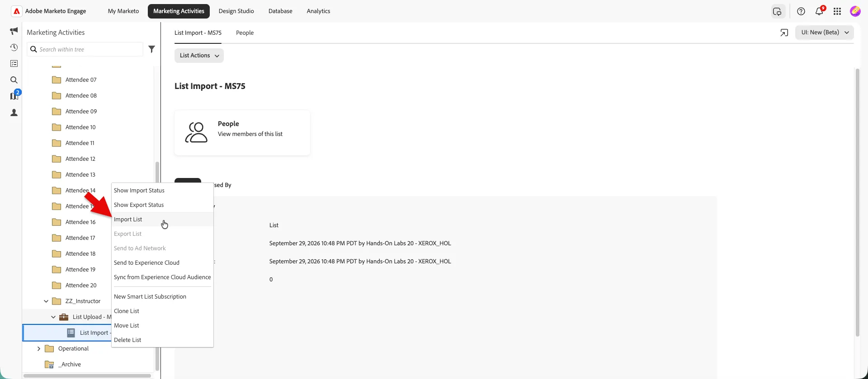868x379 pixels.
Task: Open the Analytics section
Action: [318, 11]
